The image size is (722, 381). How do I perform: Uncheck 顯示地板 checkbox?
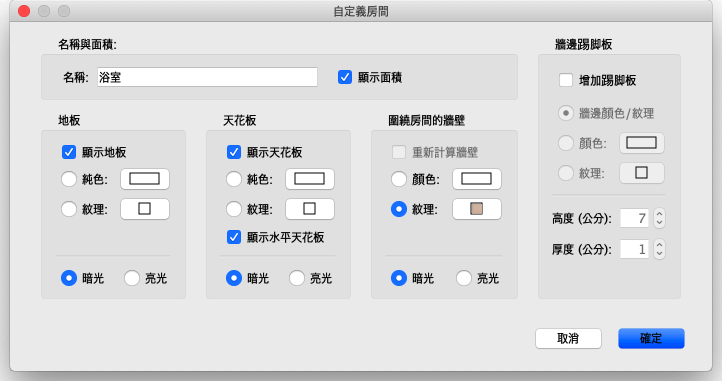click(x=69, y=152)
